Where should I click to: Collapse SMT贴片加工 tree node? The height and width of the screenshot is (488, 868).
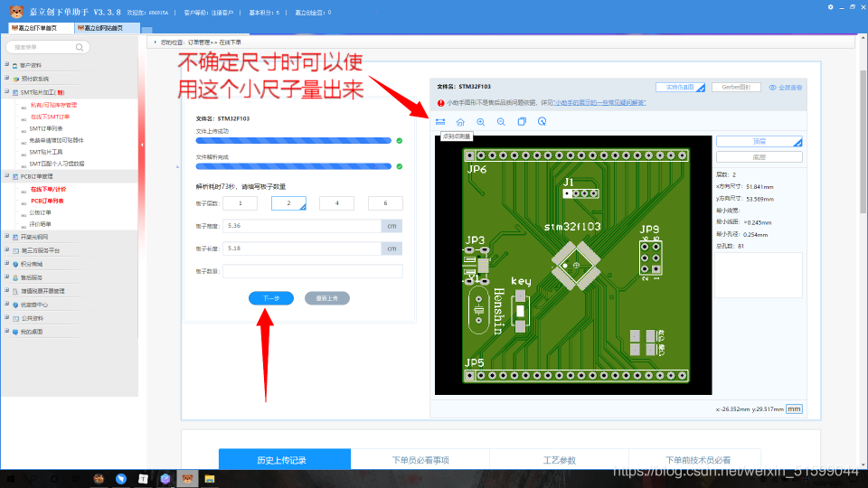pyautogui.click(x=6, y=92)
